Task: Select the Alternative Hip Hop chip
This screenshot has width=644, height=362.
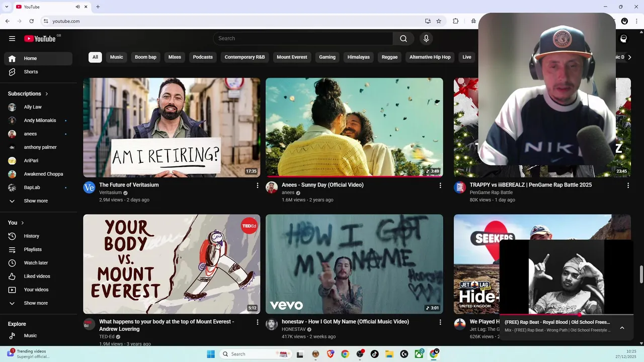Action: [430, 57]
